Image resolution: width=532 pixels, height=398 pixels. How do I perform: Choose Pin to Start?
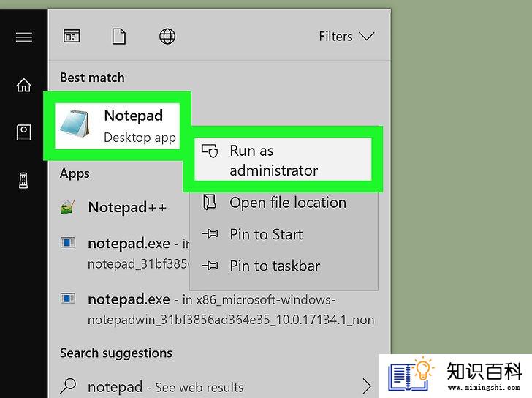(284, 234)
